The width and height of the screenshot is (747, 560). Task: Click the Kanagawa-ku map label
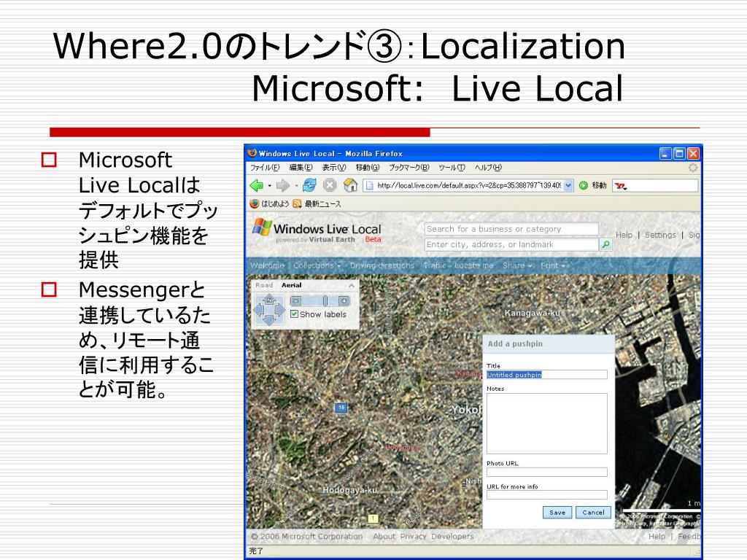pyautogui.click(x=532, y=313)
